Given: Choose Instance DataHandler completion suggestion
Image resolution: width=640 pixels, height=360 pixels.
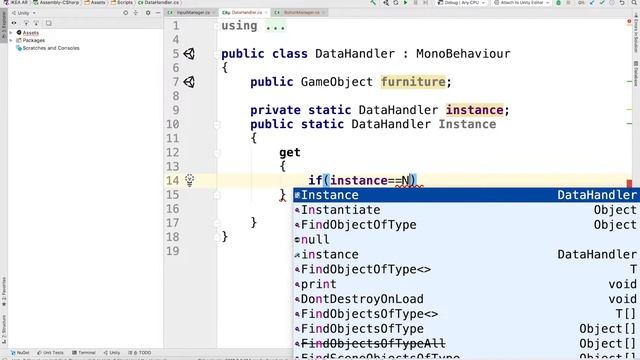Looking at the screenshot, I should (x=466, y=195).
